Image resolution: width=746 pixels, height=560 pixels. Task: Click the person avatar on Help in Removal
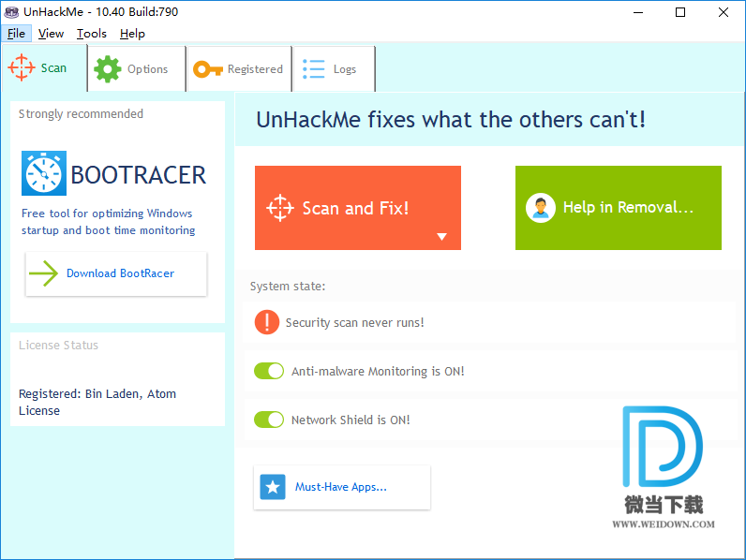coord(541,208)
